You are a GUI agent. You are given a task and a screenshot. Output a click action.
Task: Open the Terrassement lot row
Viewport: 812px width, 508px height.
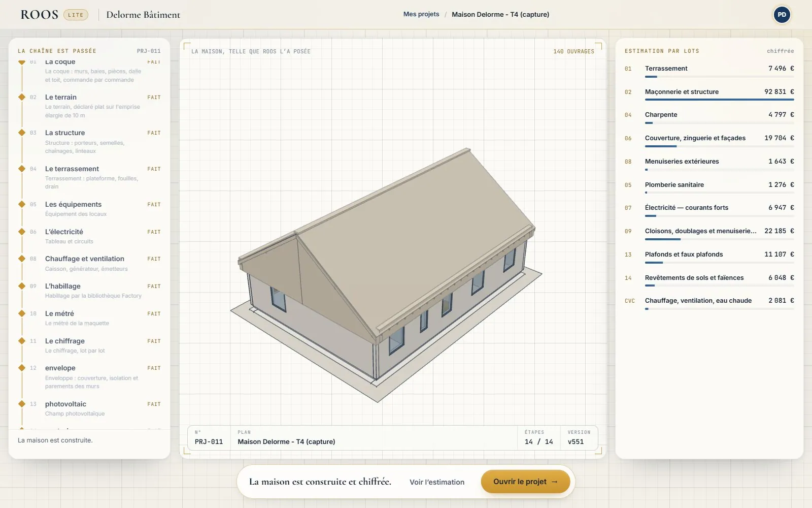pyautogui.click(x=709, y=71)
